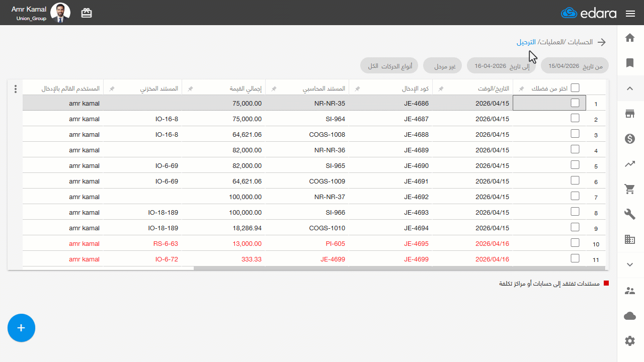Viewport: 644px width, 362px height.
Task: Collapse the sidebar section with up chevron
Action: click(630, 88)
